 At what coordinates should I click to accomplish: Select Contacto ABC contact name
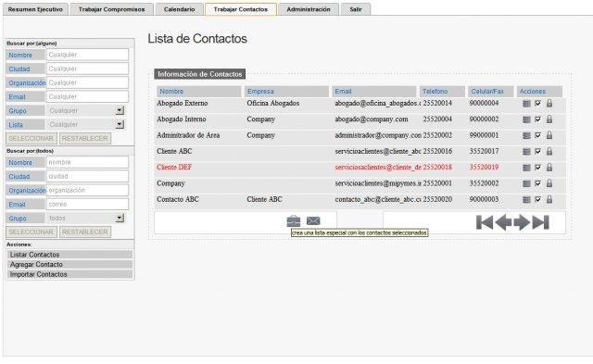(178, 199)
